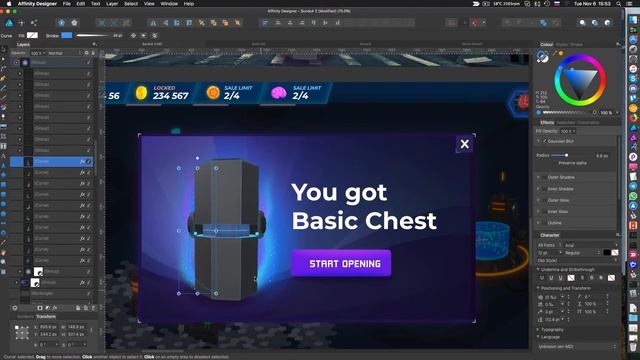
Task: Expand the top Group layer
Action: tap(16, 62)
